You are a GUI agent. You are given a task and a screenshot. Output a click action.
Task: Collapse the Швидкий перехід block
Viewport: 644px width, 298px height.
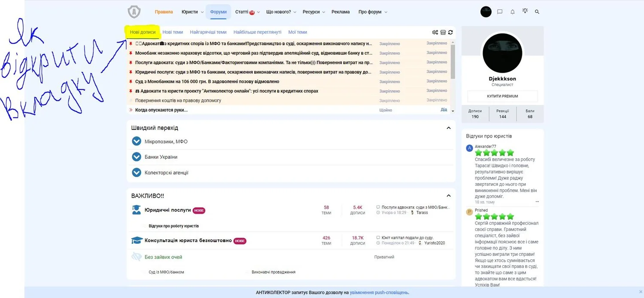click(449, 128)
